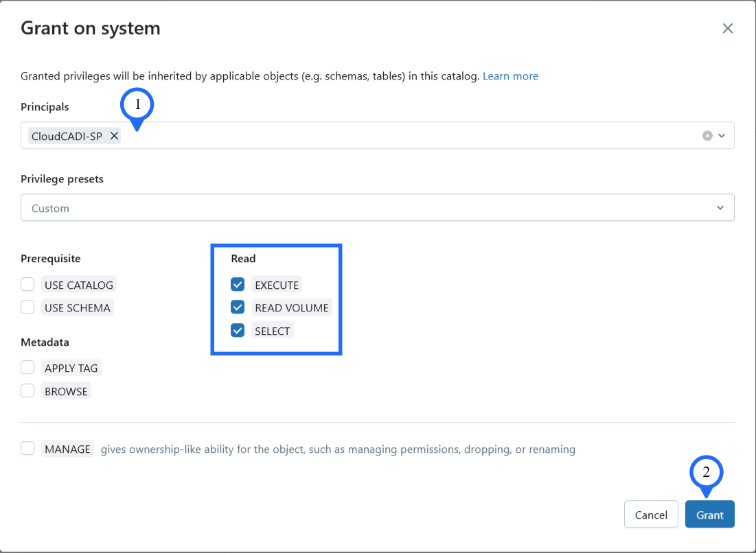Click the Privilege presets chevron arrow
Viewport: 756px width, 553px height.
pos(720,208)
